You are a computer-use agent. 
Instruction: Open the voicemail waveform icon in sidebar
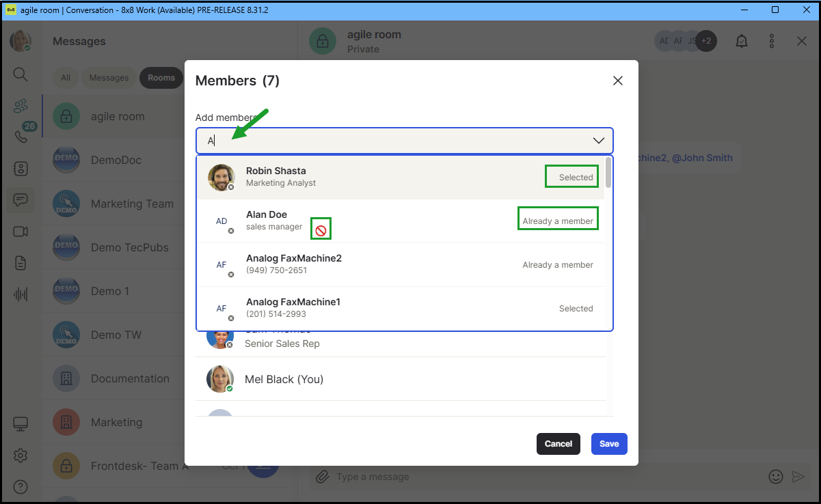tap(21, 294)
